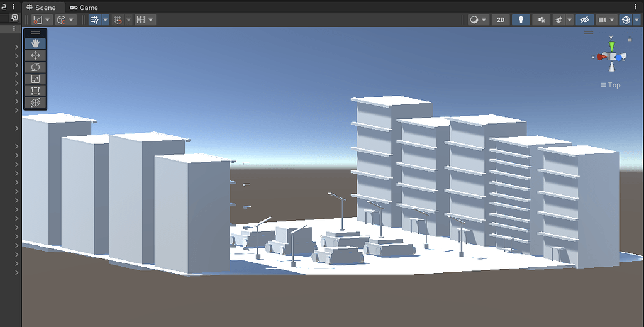Click the green Y axis cone on the gizmo
644x327 pixels.
coord(612,46)
